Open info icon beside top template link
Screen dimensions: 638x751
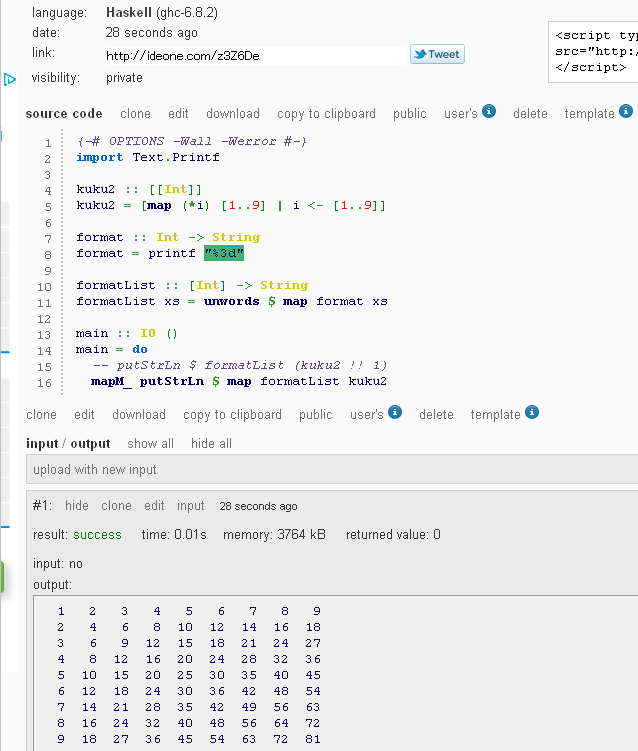coord(626,111)
